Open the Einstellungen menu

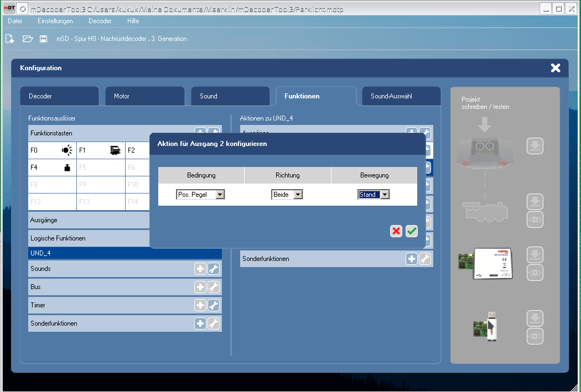click(55, 21)
